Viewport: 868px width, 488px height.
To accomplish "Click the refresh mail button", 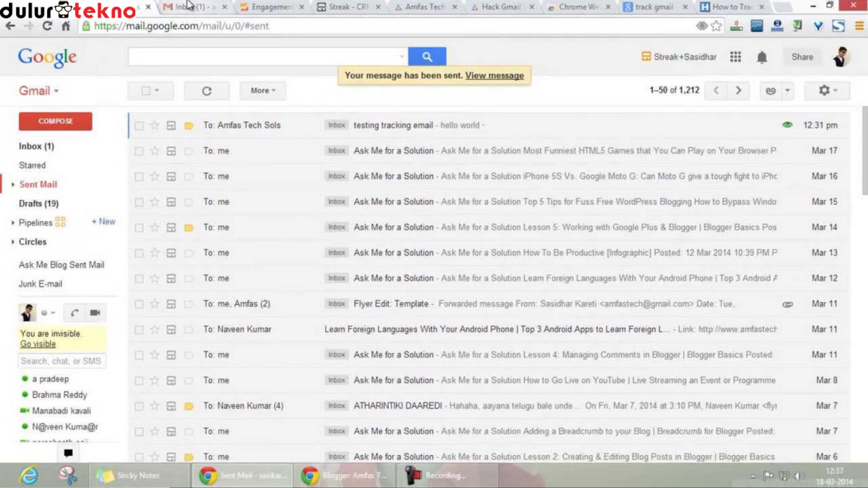I will [x=207, y=91].
